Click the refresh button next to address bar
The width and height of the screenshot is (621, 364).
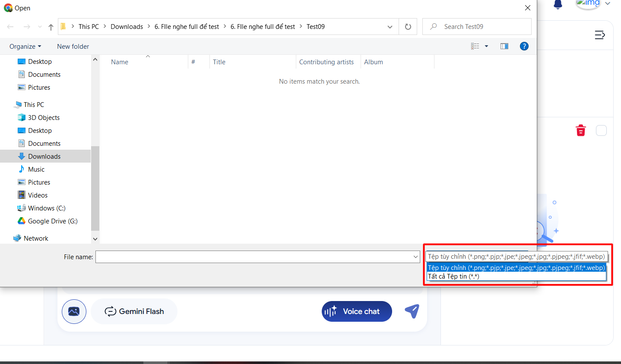point(408,27)
